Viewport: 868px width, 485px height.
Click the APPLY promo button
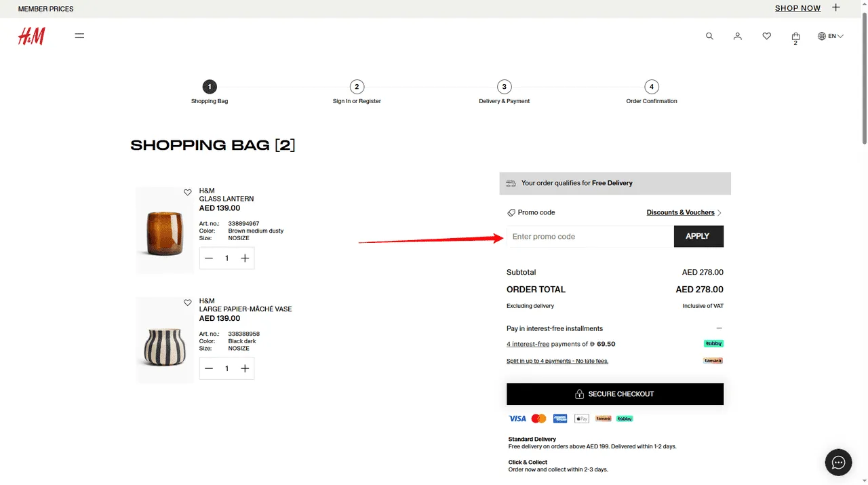[x=698, y=236]
